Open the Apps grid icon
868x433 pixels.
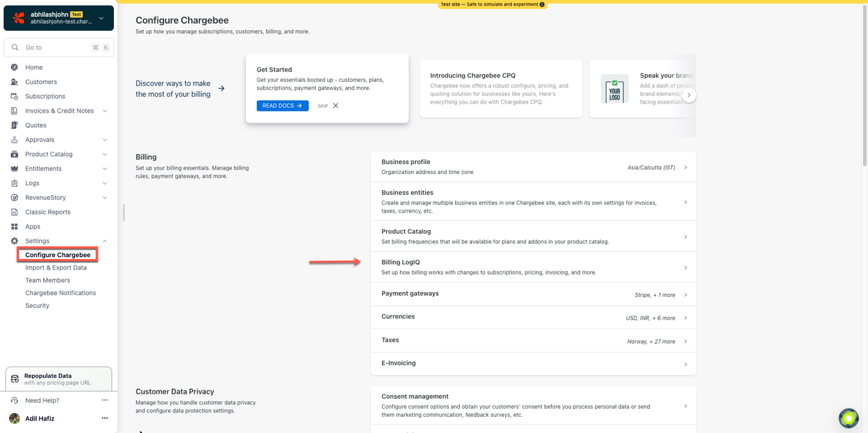click(14, 226)
